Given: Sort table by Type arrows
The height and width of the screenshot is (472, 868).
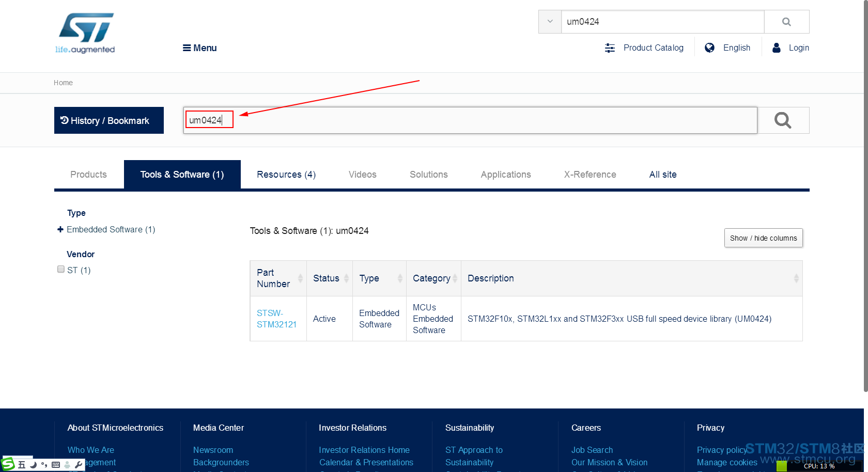Looking at the screenshot, I should click(400, 278).
